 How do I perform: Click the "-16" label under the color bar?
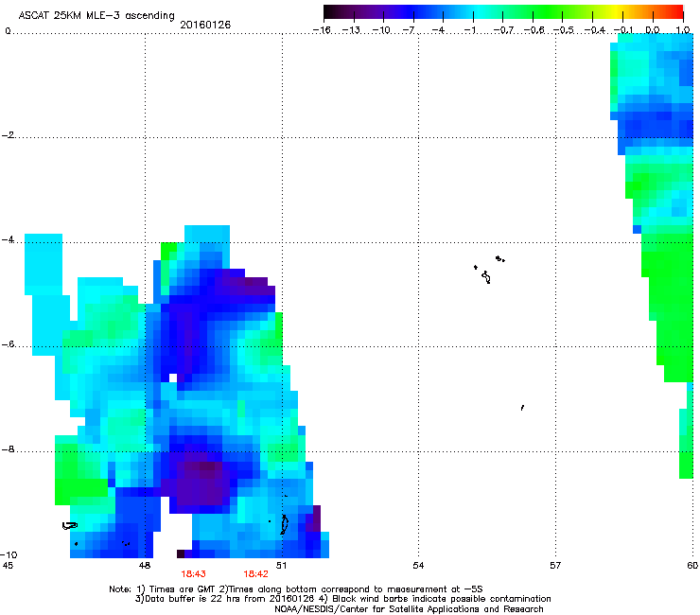point(322,30)
